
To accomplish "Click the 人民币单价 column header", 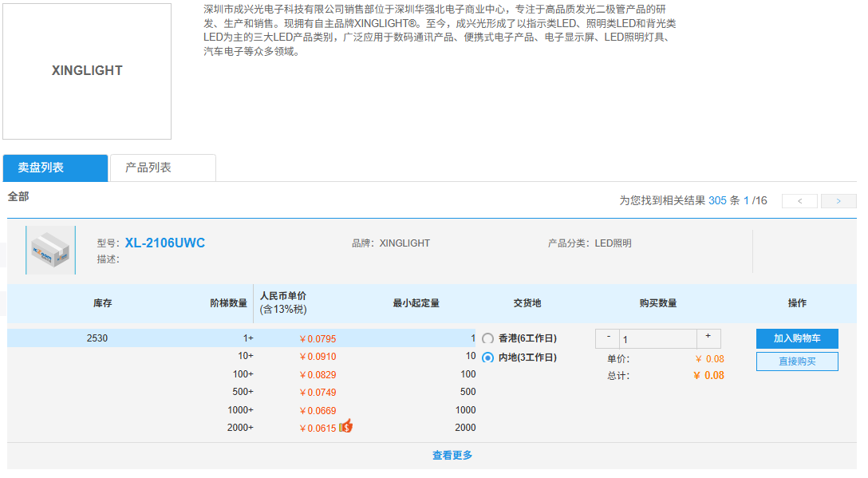I will tap(283, 303).
